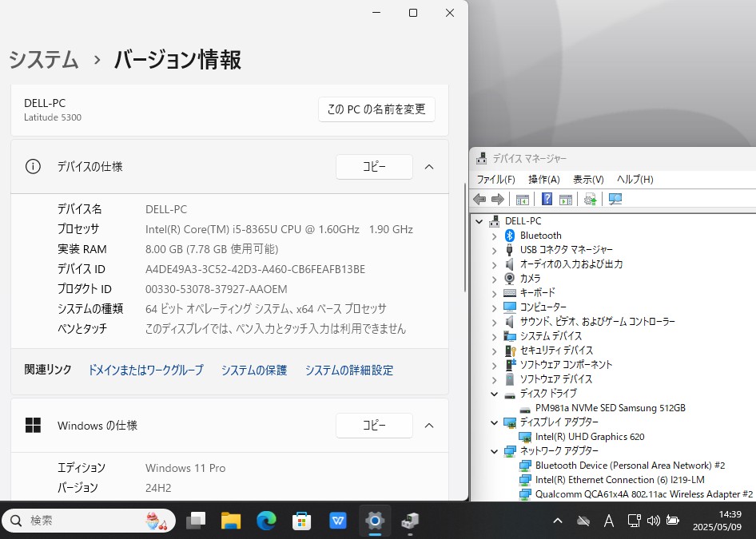
Task: Select Intel(R) UHD Graphics 620 adapter
Action: pyautogui.click(x=590, y=437)
